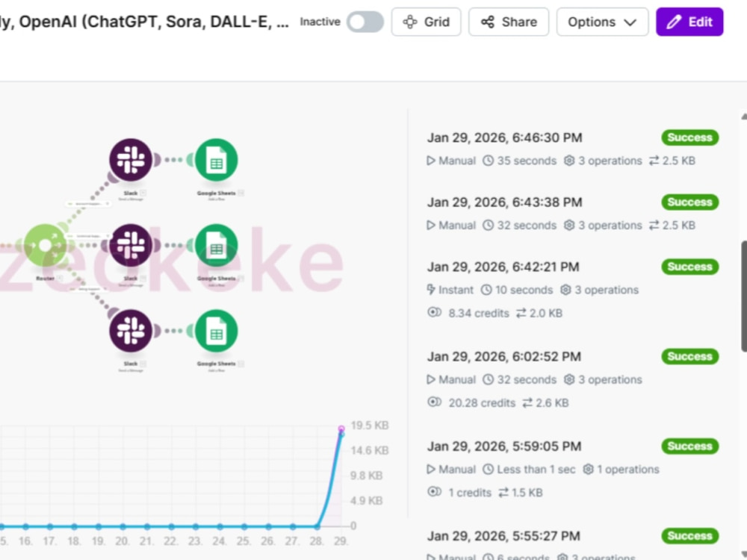Click the 2.0 KB data size
The image size is (747, 560).
coord(546,314)
